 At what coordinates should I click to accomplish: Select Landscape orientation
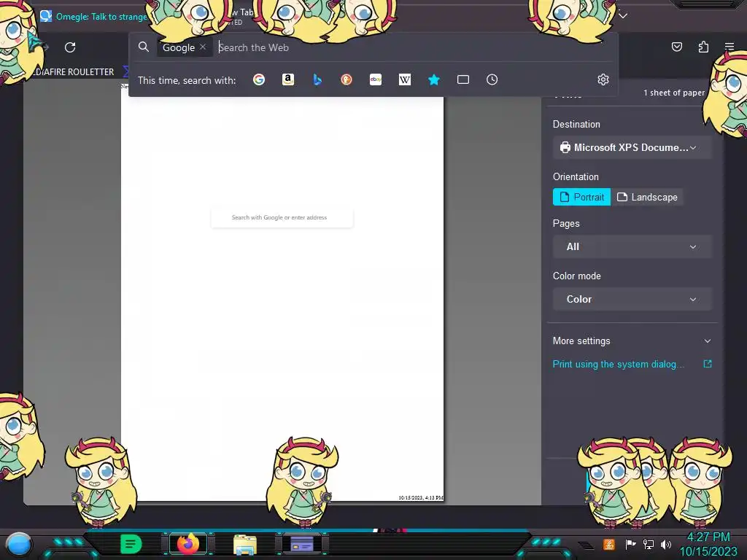tap(647, 197)
